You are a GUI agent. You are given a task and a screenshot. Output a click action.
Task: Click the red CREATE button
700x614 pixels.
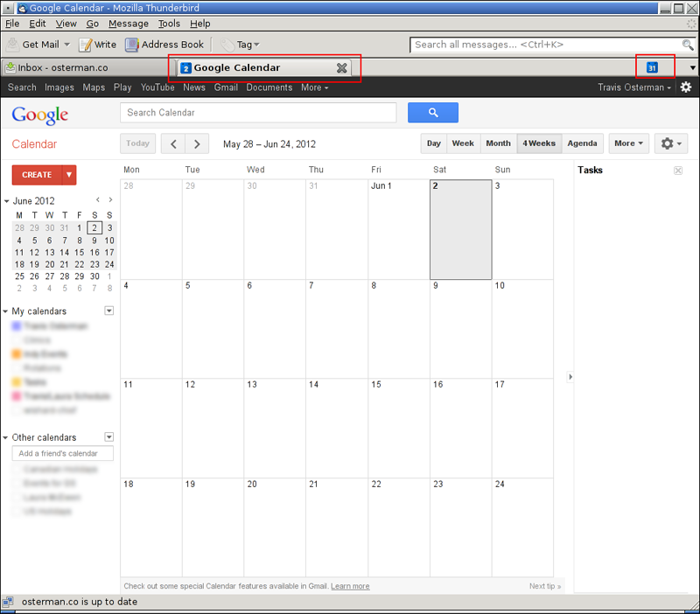tap(37, 175)
